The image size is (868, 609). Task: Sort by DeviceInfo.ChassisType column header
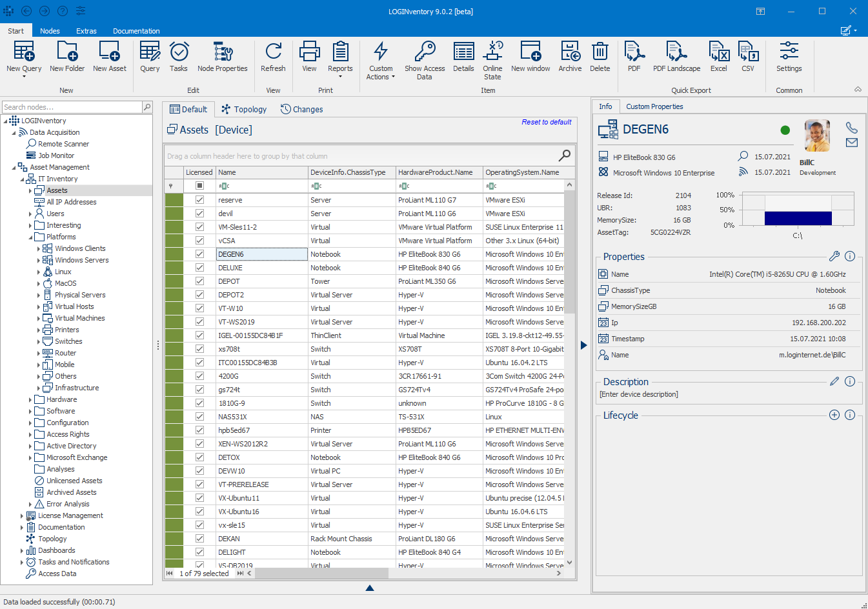pos(352,172)
